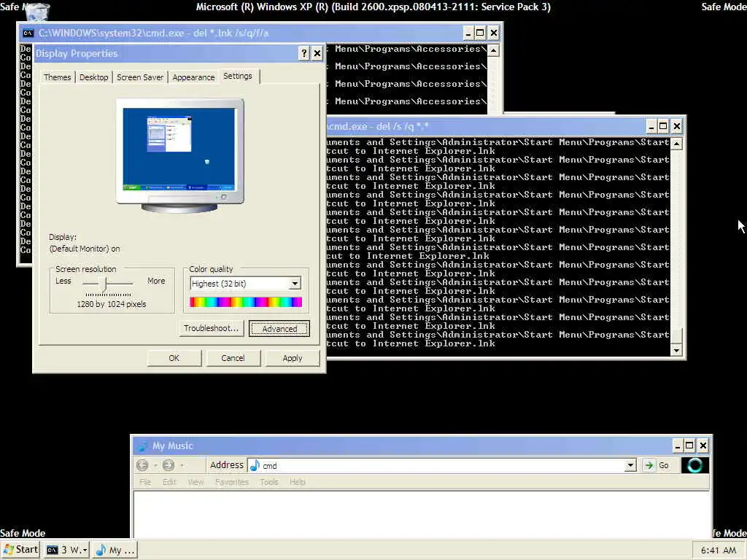Minimize the My Music window
The image size is (747, 560).
pos(677,446)
